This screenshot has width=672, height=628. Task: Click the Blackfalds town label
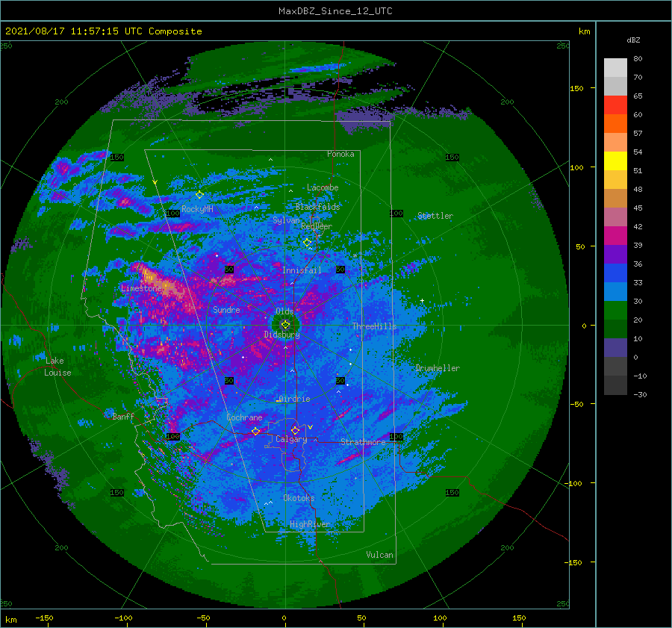[x=317, y=207]
